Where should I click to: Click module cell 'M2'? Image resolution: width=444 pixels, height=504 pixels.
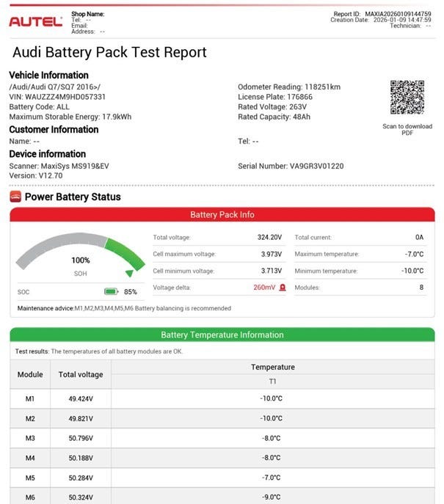coord(30,418)
